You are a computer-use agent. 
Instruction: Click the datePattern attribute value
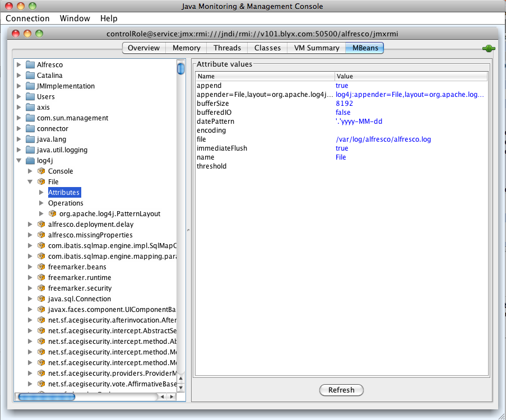[x=359, y=122]
